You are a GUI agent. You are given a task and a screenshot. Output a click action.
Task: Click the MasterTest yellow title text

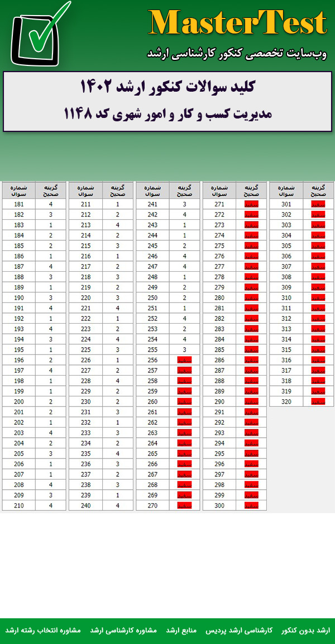point(237,23)
